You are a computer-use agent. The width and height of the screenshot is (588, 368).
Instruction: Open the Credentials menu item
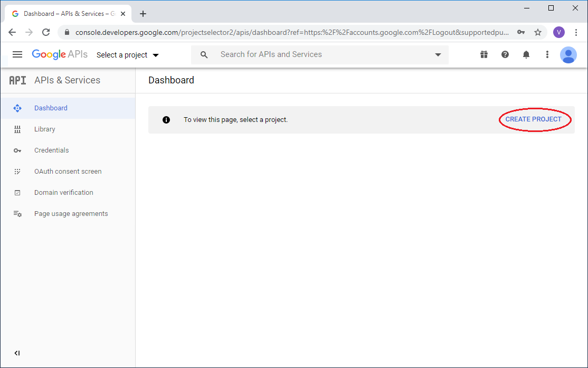click(68, 150)
